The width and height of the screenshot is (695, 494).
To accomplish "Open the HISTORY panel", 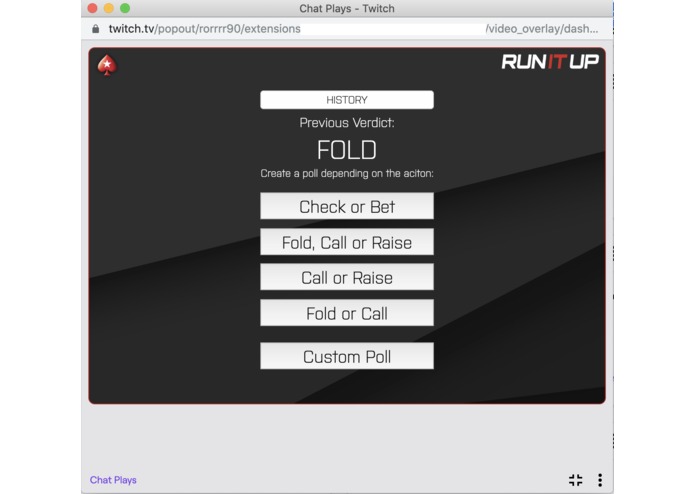I will click(347, 100).
